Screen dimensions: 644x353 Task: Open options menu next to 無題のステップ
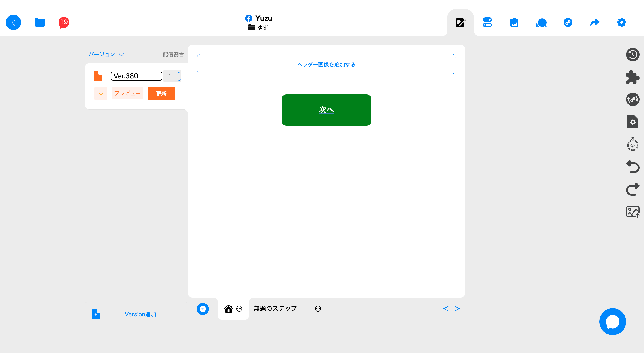tap(318, 309)
